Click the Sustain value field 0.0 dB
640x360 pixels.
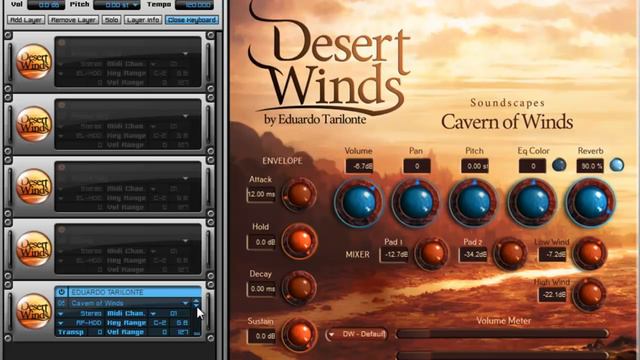pyautogui.click(x=261, y=336)
